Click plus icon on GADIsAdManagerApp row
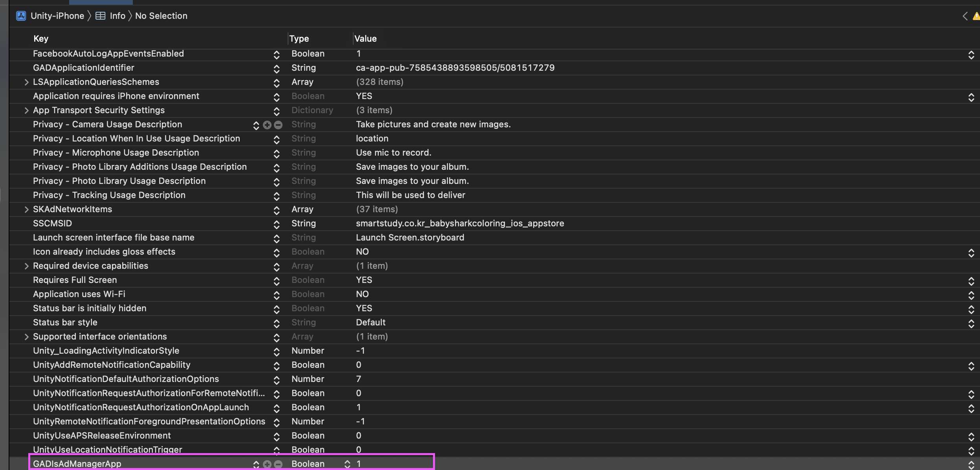The width and height of the screenshot is (980, 470). point(267,464)
